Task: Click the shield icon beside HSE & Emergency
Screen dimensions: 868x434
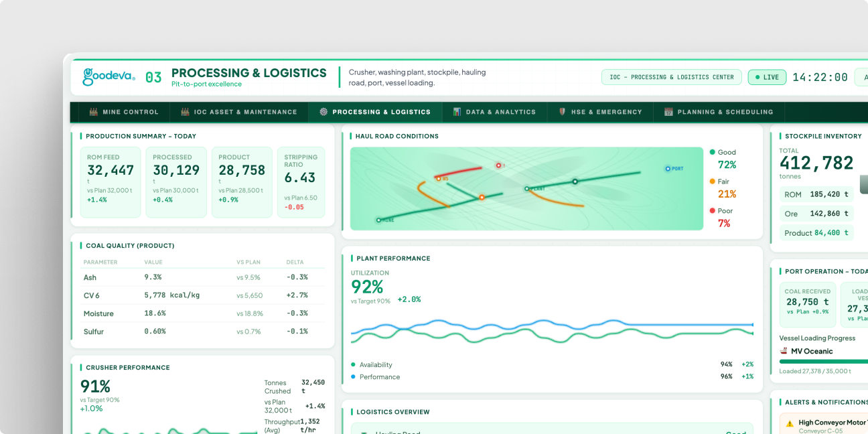Action: click(x=562, y=112)
